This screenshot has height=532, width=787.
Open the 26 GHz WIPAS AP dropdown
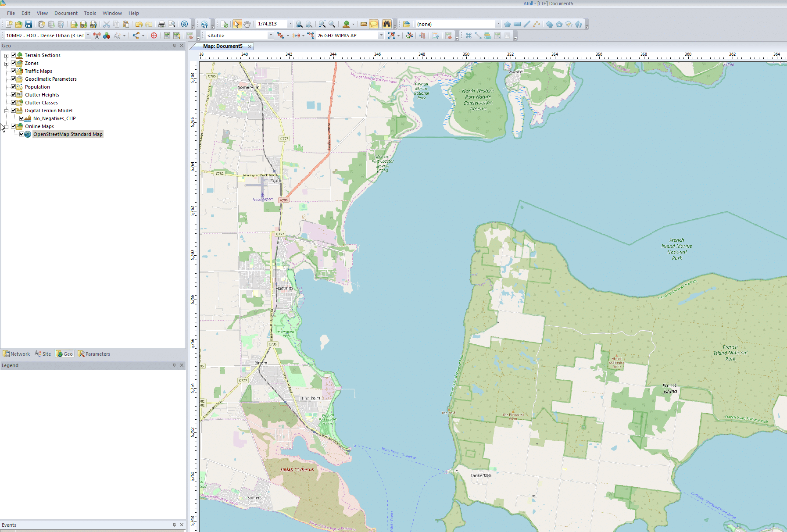[381, 36]
